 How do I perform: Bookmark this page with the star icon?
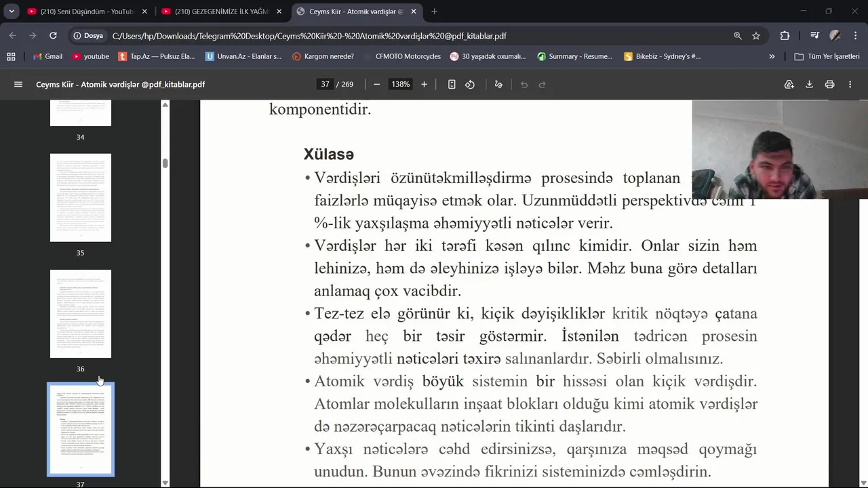(756, 36)
